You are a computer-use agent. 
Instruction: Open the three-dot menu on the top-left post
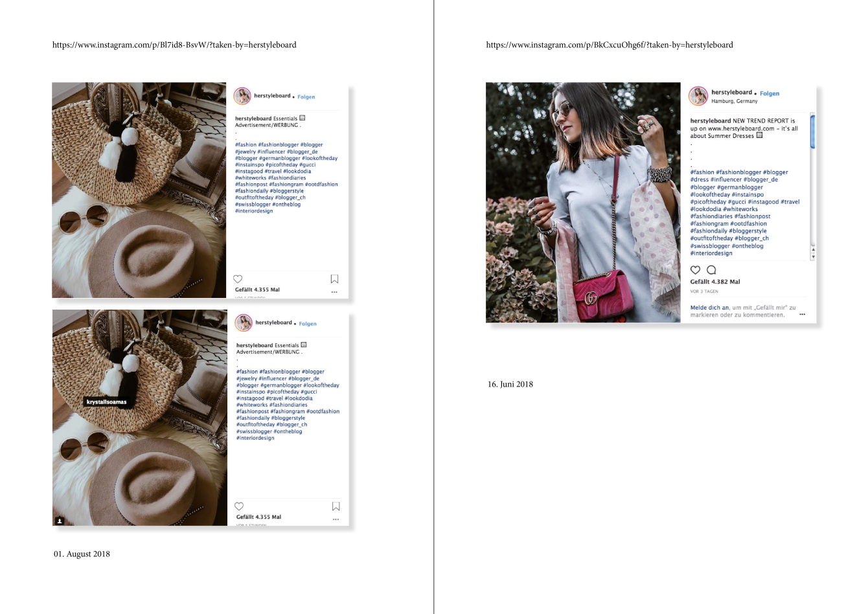(x=334, y=292)
